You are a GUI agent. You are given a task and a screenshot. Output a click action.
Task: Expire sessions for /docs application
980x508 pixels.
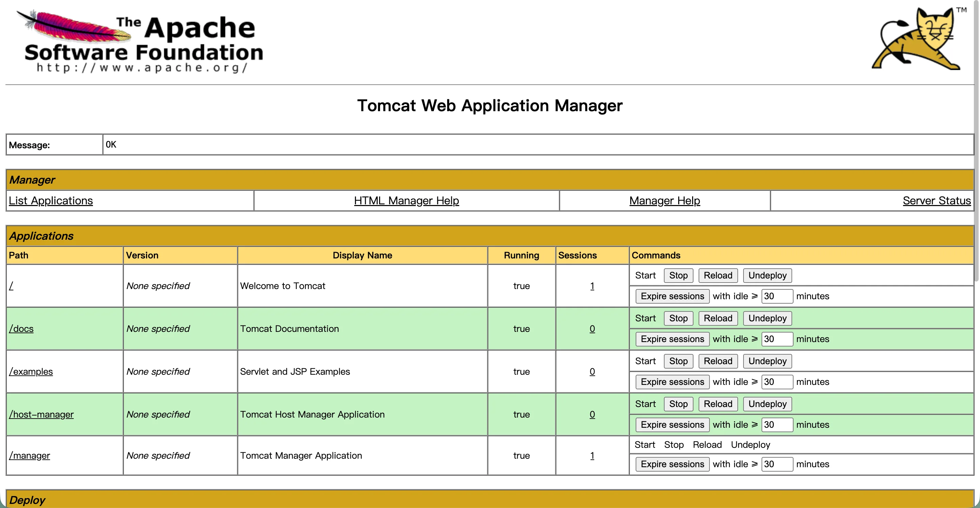(672, 339)
